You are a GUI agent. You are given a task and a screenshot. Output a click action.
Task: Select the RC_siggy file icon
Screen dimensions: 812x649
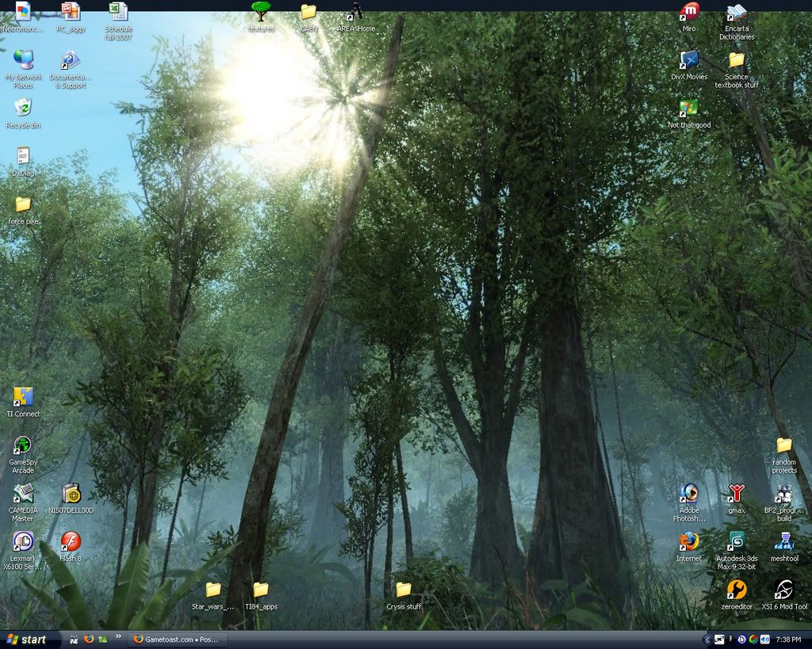[71, 17]
